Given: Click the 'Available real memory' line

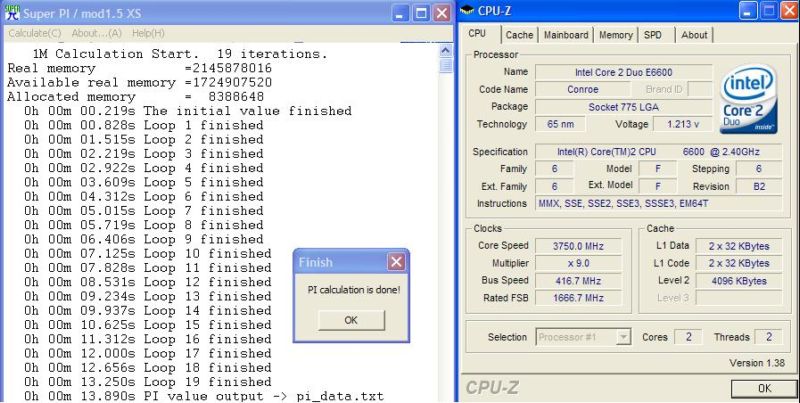Looking at the screenshot, I should 140,83.
